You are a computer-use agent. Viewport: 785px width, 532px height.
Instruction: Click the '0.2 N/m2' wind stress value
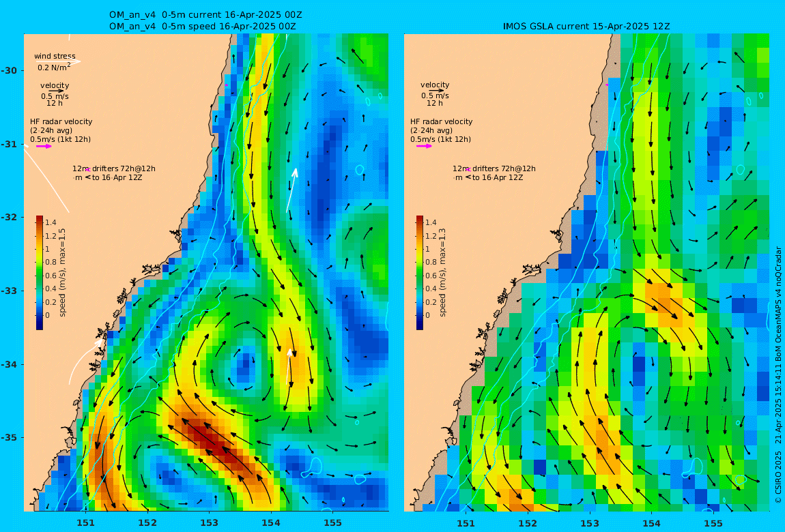(x=54, y=67)
